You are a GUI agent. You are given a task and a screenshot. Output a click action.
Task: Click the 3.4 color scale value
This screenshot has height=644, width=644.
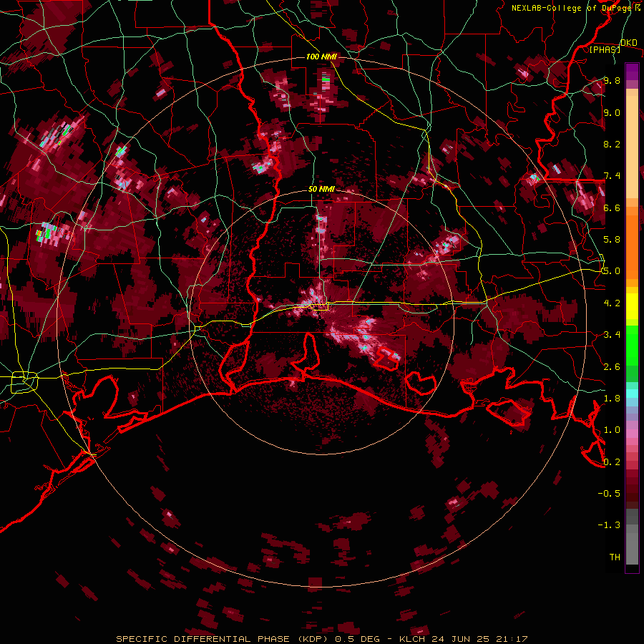coord(612,335)
